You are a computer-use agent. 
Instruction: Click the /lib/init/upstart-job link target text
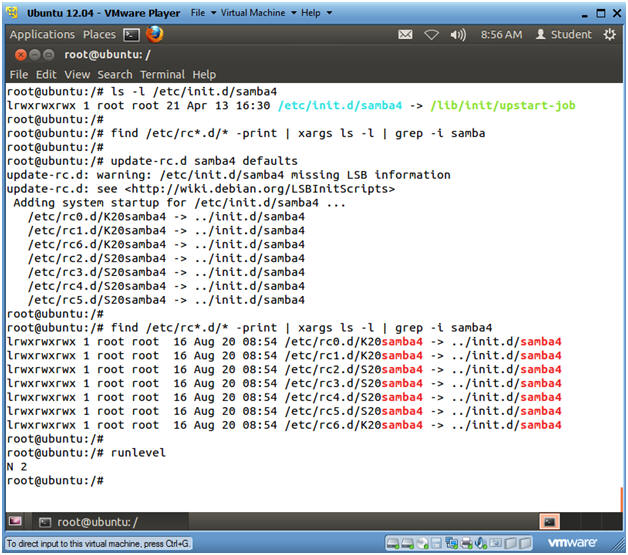click(x=503, y=105)
